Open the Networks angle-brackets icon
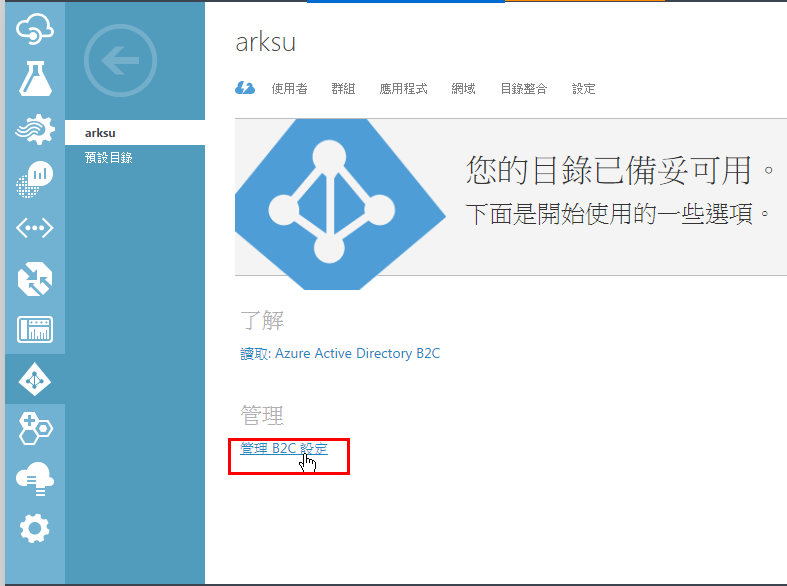Screen dimensions: 787x586 click(35, 228)
